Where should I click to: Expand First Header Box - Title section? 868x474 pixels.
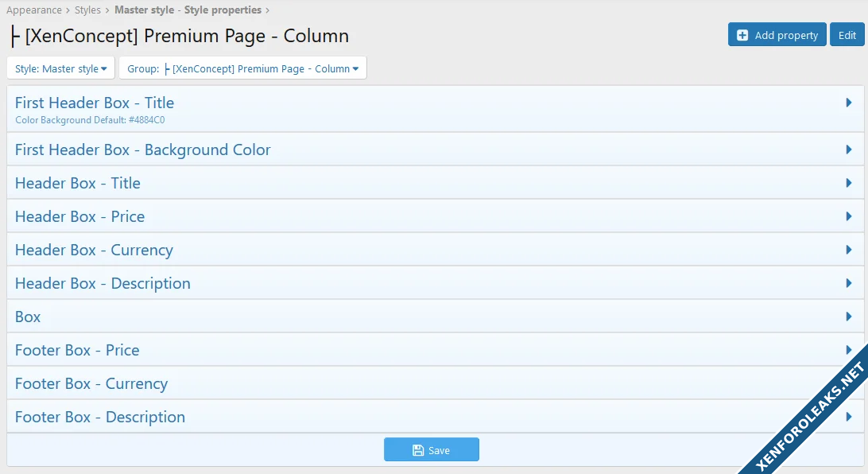click(x=95, y=103)
